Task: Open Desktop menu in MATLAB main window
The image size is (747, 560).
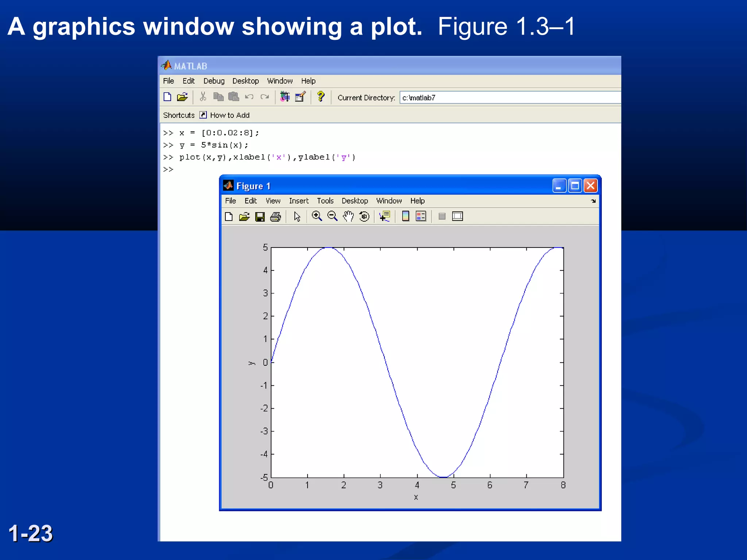Action: click(x=245, y=81)
